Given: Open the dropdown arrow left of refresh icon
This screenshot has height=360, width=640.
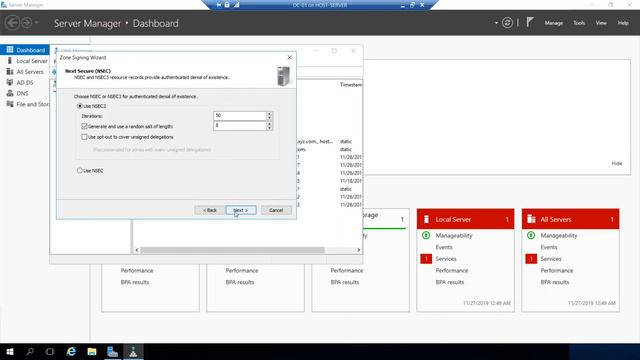Looking at the screenshot, I should click(x=496, y=23).
